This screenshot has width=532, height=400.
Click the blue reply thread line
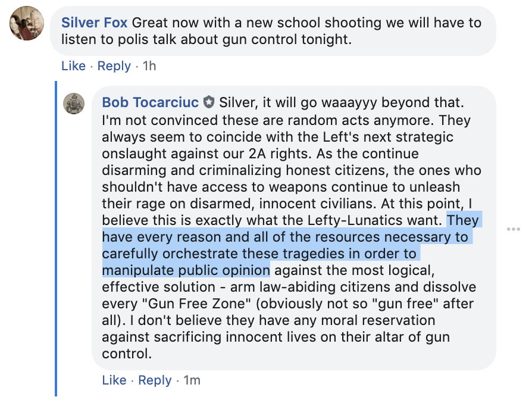point(56,238)
